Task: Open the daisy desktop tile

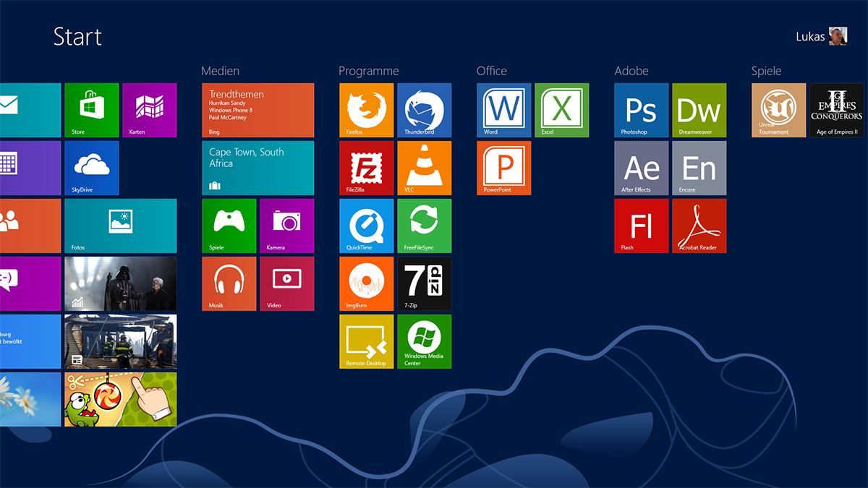Action: pos(30,399)
